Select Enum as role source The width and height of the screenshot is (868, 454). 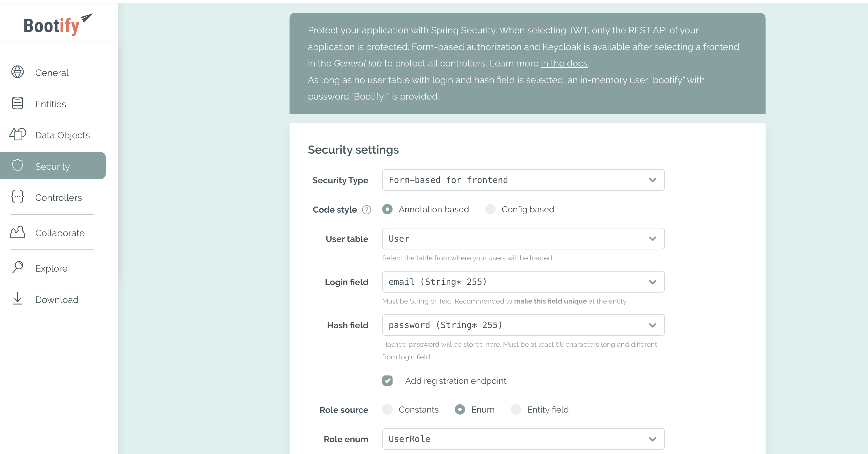(460, 409)
